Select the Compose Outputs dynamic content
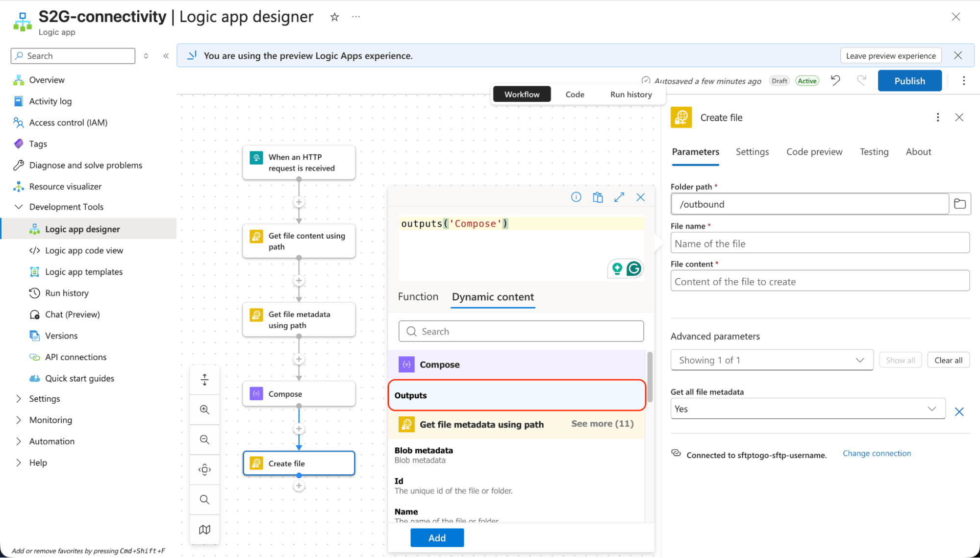980x558 pixels. coord(517,395)
